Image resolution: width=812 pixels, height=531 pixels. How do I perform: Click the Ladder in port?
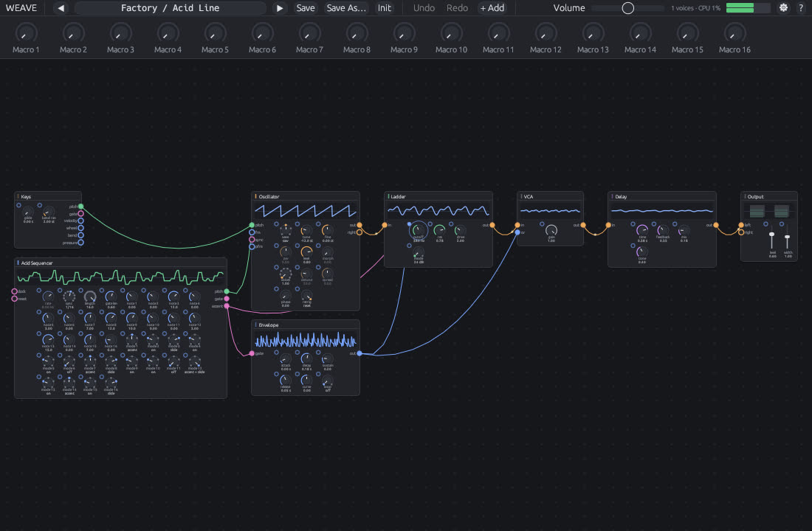pyautogui.click(x=385, y=225)
